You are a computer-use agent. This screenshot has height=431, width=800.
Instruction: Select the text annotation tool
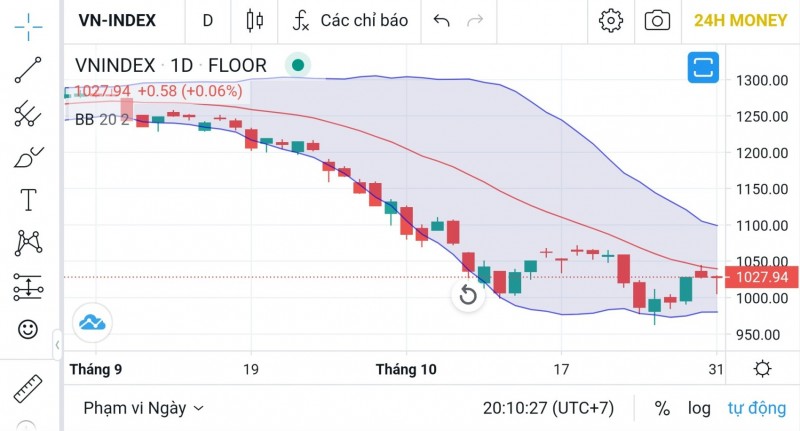click(28, 199)
